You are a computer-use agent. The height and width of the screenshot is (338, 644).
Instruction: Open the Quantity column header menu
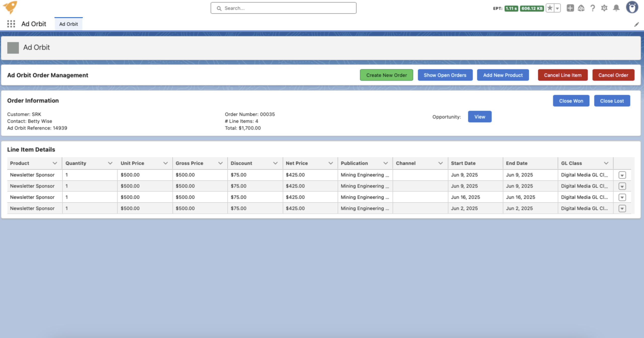coord(110,163)
